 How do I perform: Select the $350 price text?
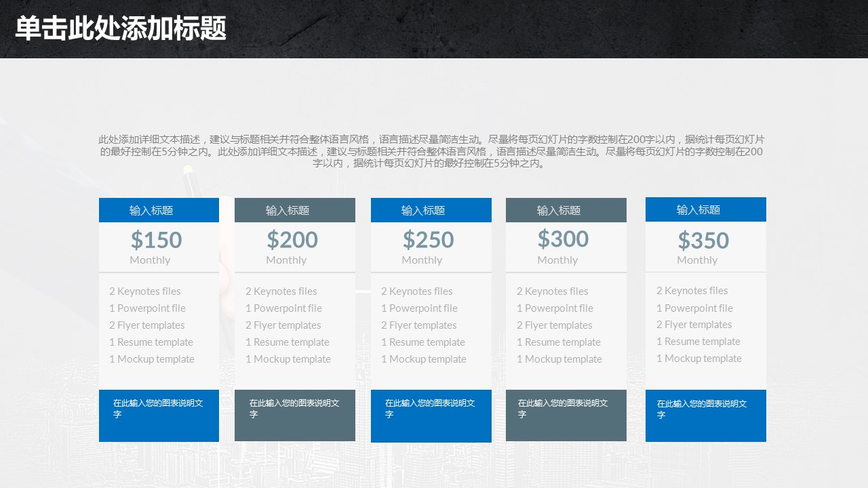pyautogui.click(x=703, y=241)
